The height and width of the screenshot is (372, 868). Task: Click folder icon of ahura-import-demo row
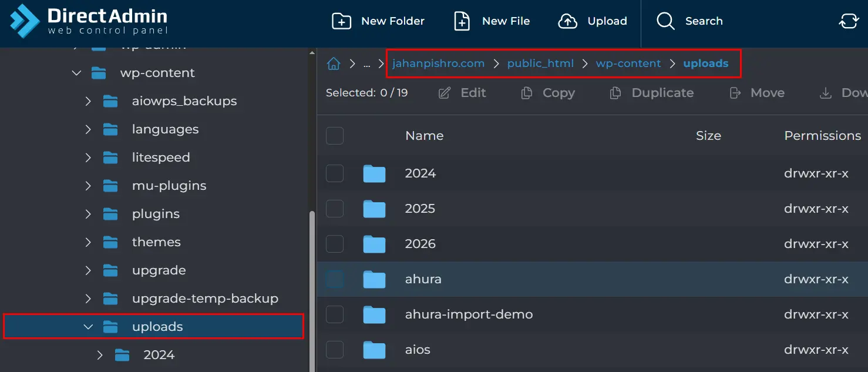click(x=374, y=314)
